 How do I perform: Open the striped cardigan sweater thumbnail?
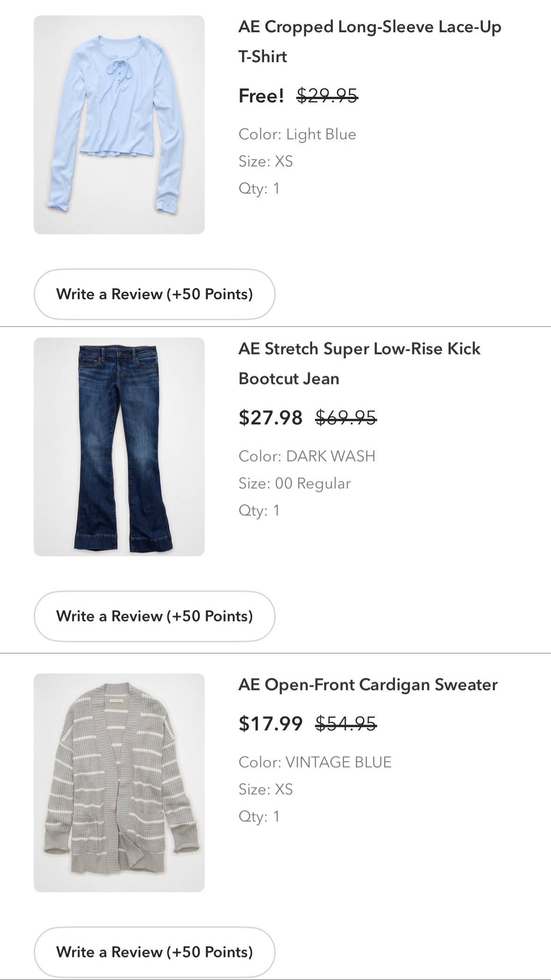coord(119,783)
